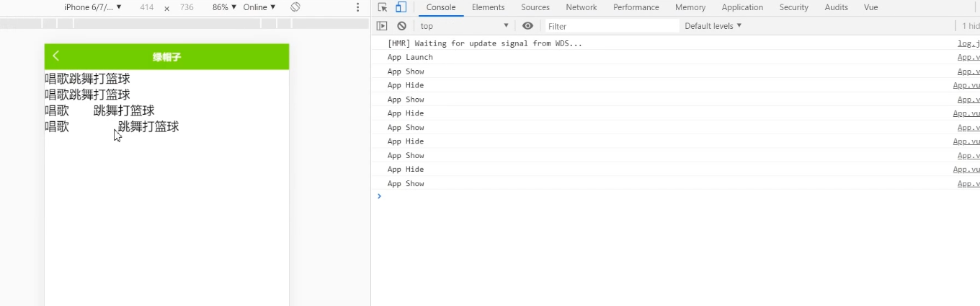Open the Online throttling dropdown

tap(259, 7)
